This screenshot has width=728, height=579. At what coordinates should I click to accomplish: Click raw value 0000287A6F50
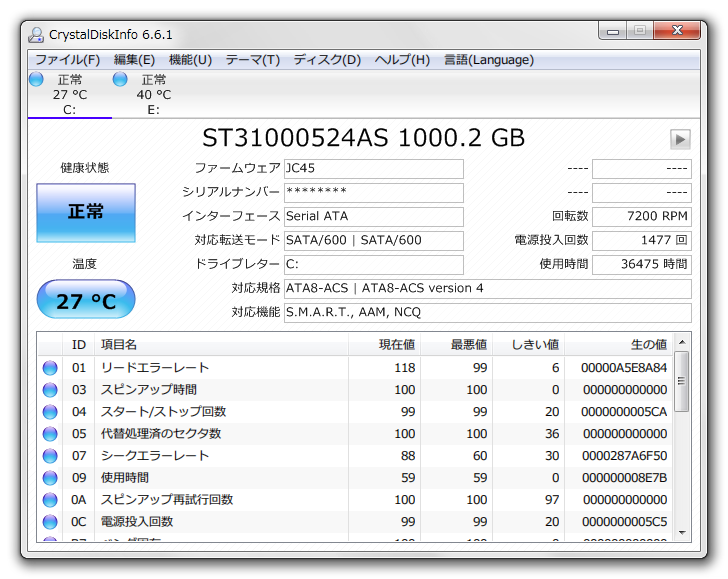coord(624,455)
